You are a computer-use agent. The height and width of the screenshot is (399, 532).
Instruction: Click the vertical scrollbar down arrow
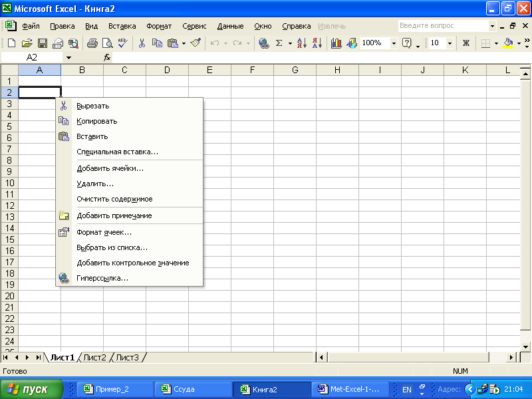click(x=525, y=346)
